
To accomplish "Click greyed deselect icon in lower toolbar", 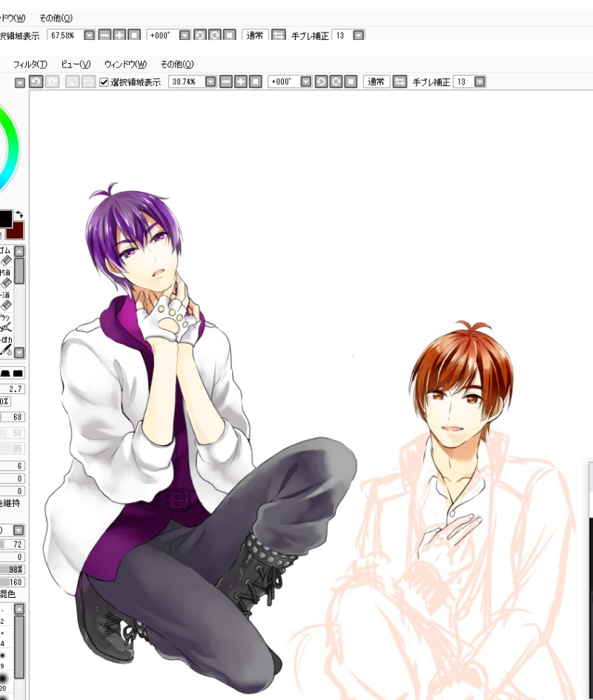I will (72, 81).
